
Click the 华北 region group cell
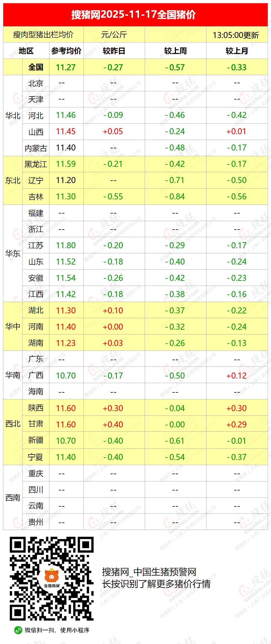[x=13, y=116]
